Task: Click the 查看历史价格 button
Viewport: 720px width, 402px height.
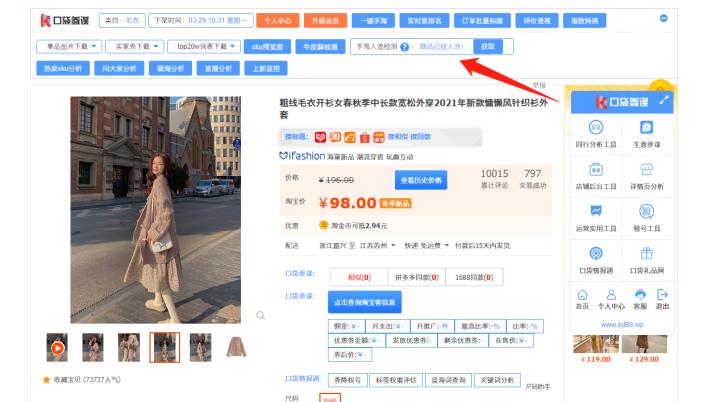Action: click(421, 180)
